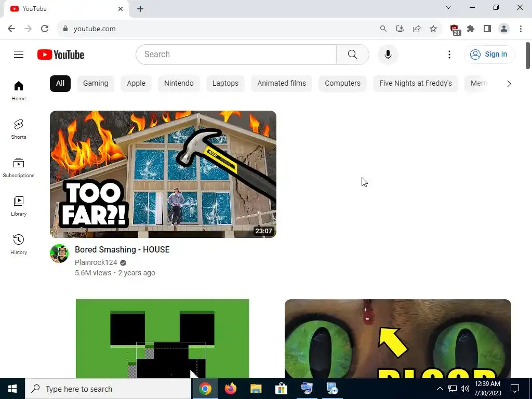Click the Sign in button
532x399 pixels.
[489, 54]
